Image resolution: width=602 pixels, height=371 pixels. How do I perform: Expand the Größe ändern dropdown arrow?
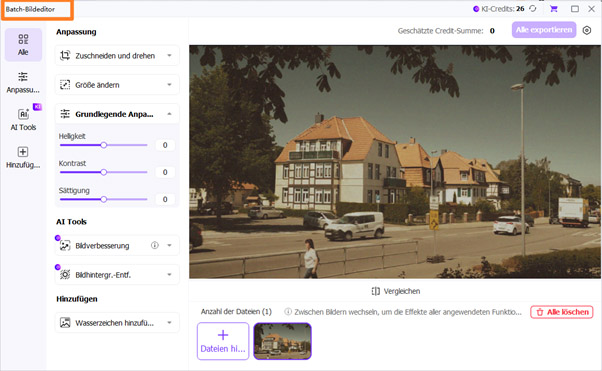pyautogui.click(x=169, y=85)
